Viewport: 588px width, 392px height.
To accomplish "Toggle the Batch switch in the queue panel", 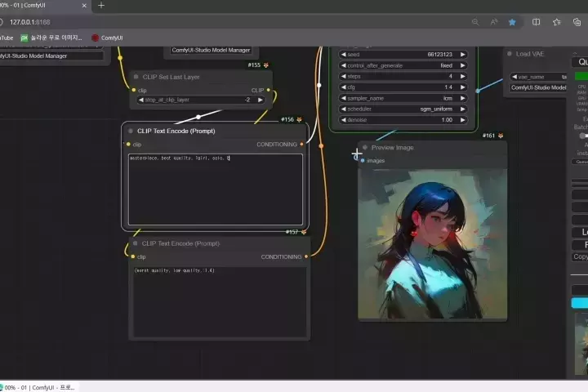I will (583, 136).
